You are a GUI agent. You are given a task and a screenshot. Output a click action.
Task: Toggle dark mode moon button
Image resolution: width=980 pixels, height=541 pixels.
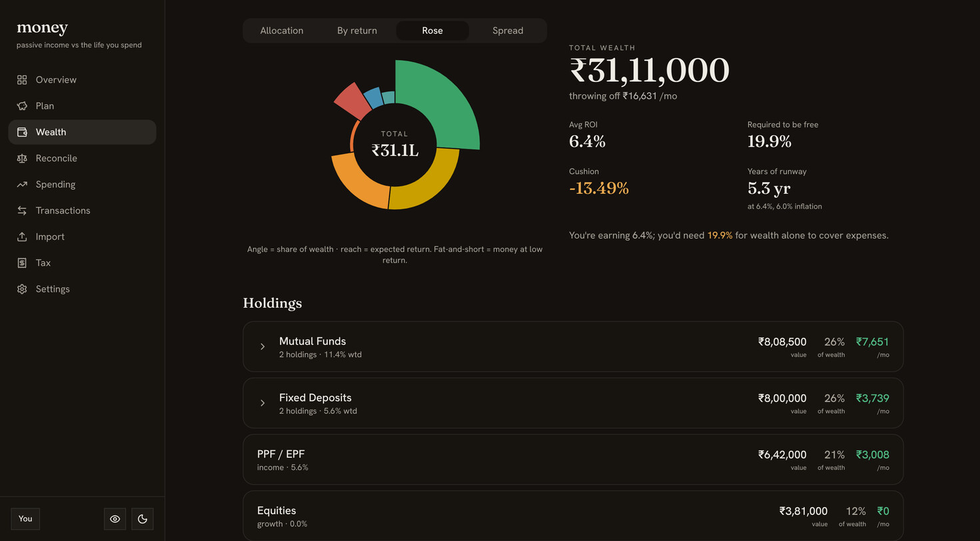click(x=143, y=519)
